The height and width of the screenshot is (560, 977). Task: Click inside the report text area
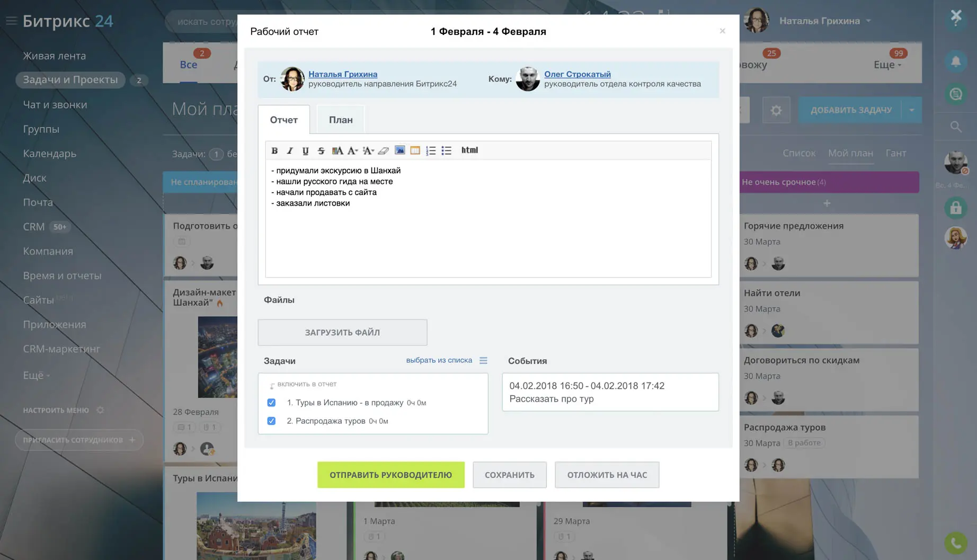(487, 238)
